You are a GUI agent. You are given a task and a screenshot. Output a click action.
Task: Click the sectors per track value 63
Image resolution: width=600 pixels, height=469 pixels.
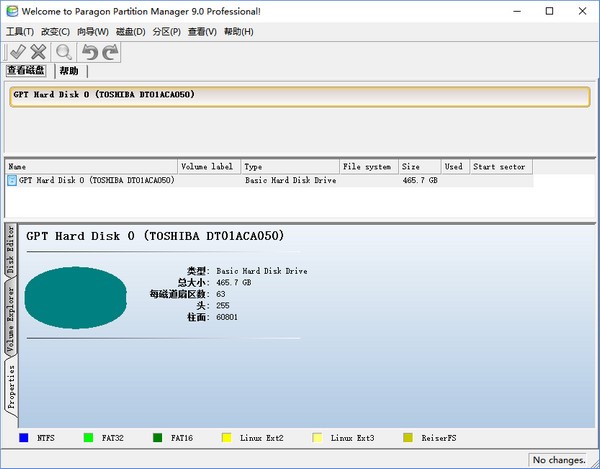[221, 294]
